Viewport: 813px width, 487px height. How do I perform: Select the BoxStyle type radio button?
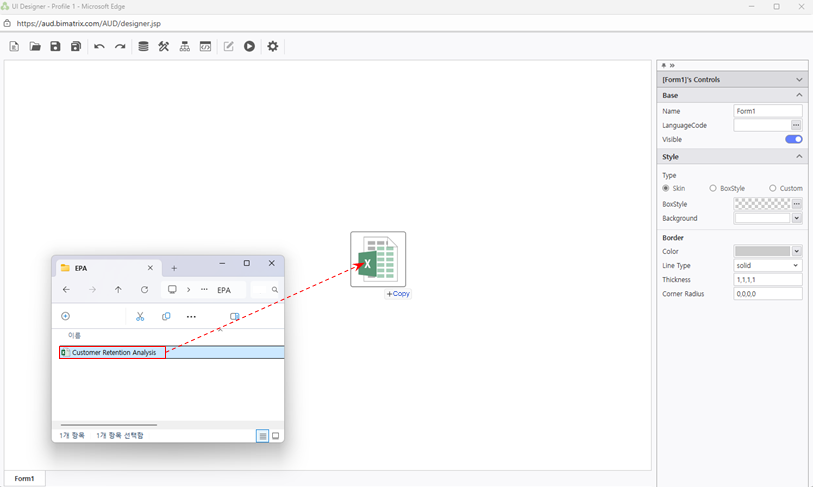713,188
